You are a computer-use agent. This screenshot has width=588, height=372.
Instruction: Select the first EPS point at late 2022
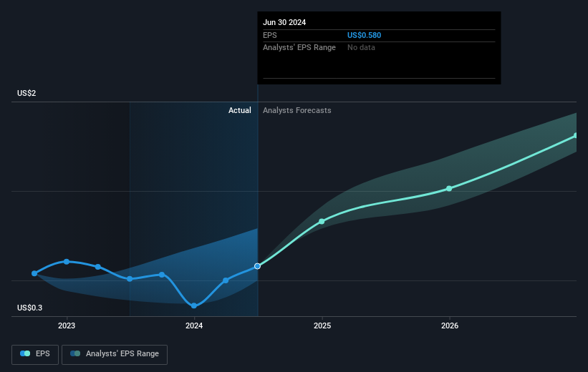[x=34, y=273]
